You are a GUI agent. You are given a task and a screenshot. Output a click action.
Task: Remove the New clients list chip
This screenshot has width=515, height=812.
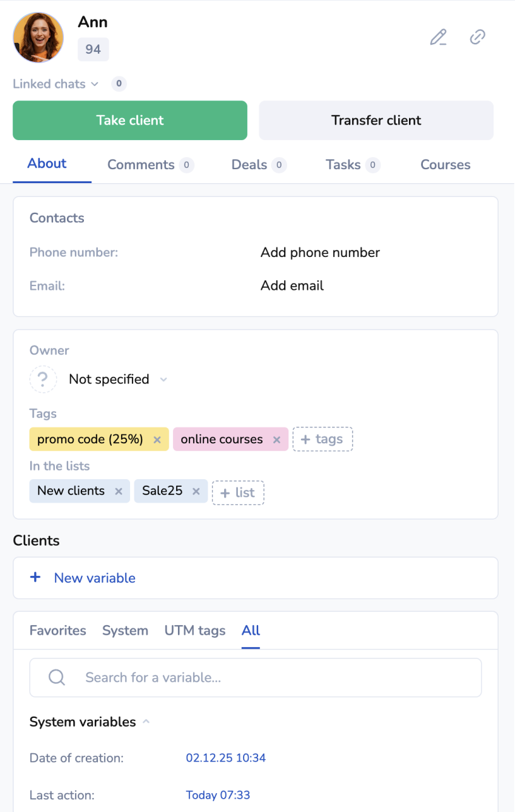point(118,491)
